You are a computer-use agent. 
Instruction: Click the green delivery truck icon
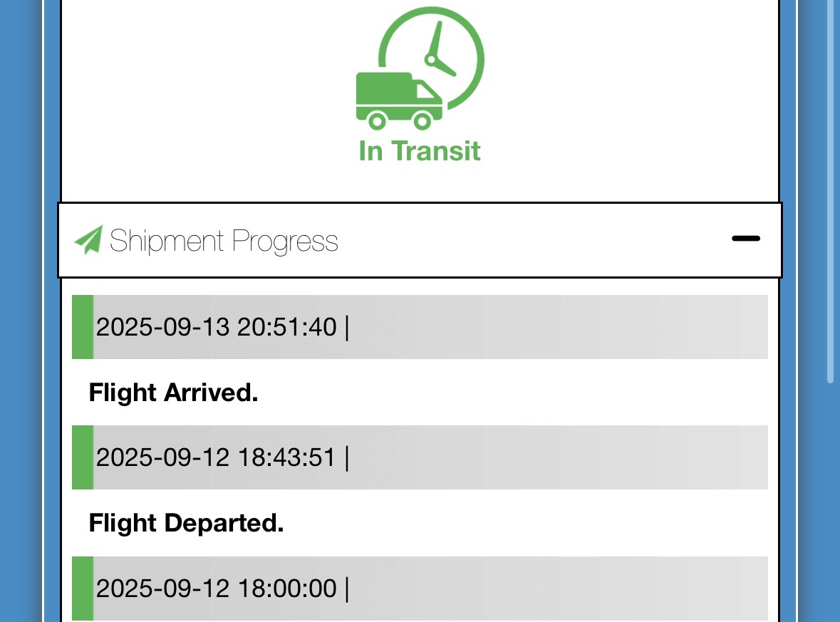tap(398, 100)
